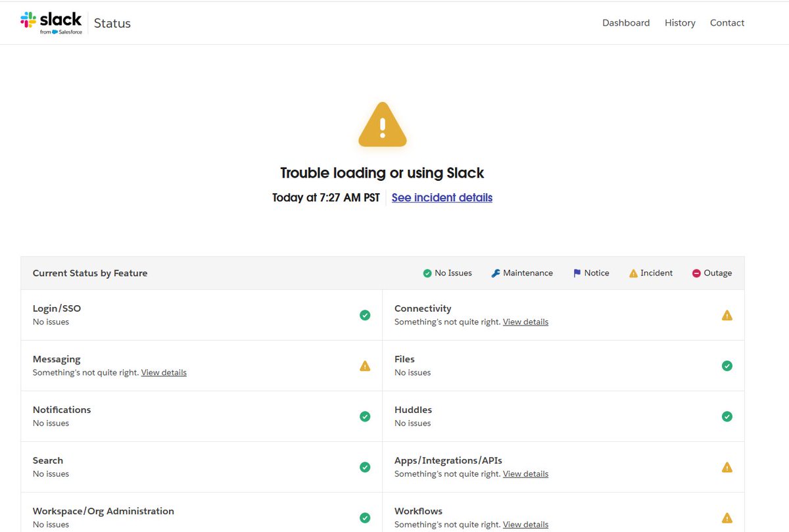Click the Incident triangle legend icon

click(x=633, y=273)
